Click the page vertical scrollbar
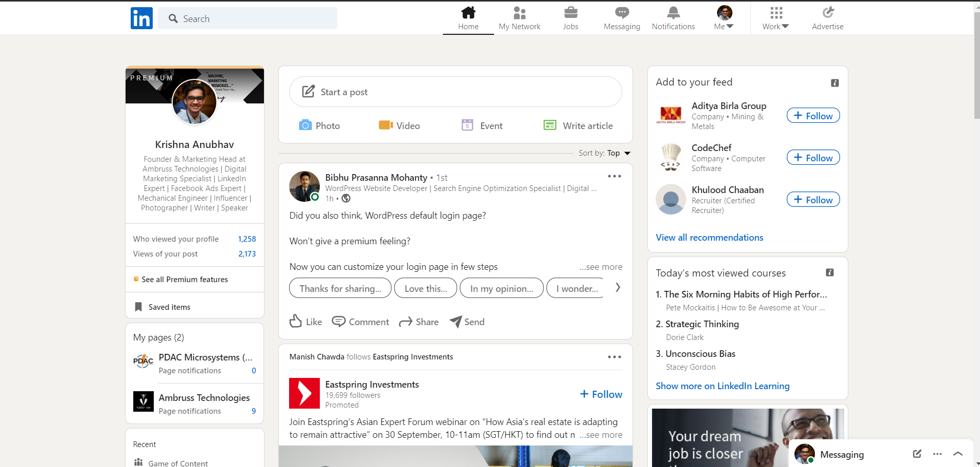Image resolution: width=980 pixels, height=467 pixels. [976, 65]
